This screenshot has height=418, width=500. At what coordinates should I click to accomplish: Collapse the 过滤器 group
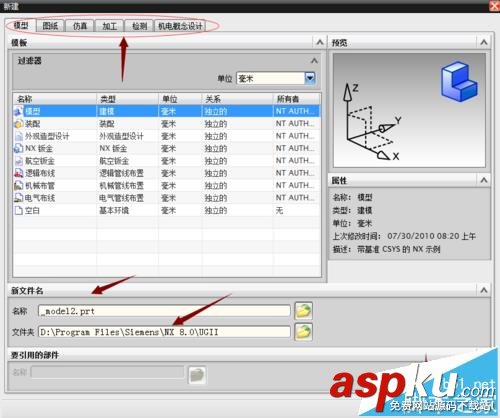tap(314, 61)
